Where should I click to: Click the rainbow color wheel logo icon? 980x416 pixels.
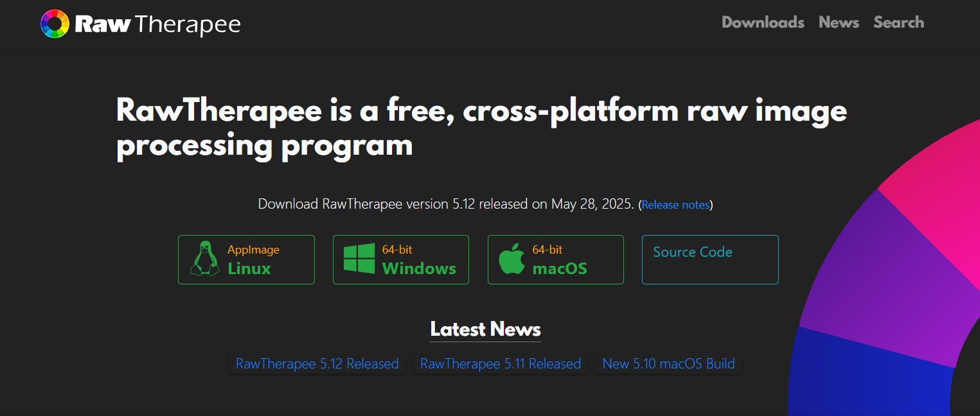pos(55,24)
